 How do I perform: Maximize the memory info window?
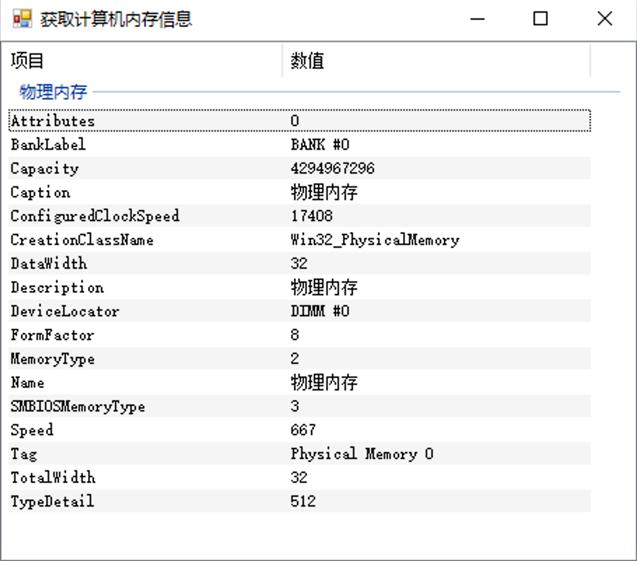[541, 19]
